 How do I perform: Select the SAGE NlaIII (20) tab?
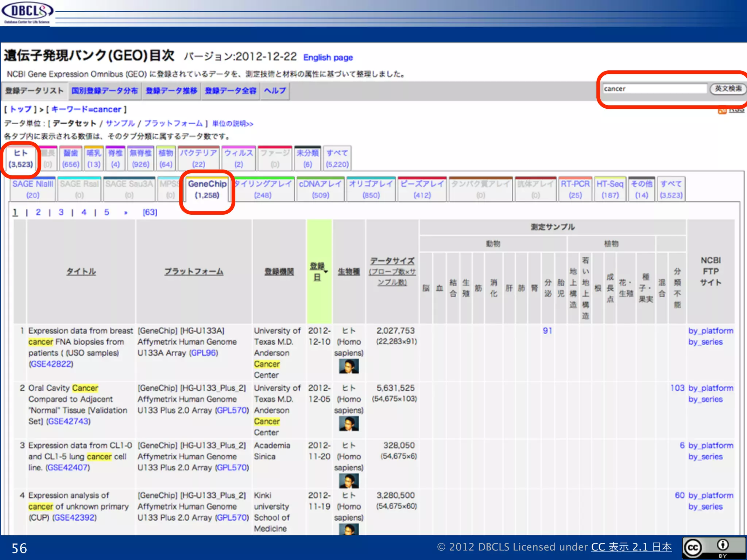pyautogui.click(x=33, y=189)
